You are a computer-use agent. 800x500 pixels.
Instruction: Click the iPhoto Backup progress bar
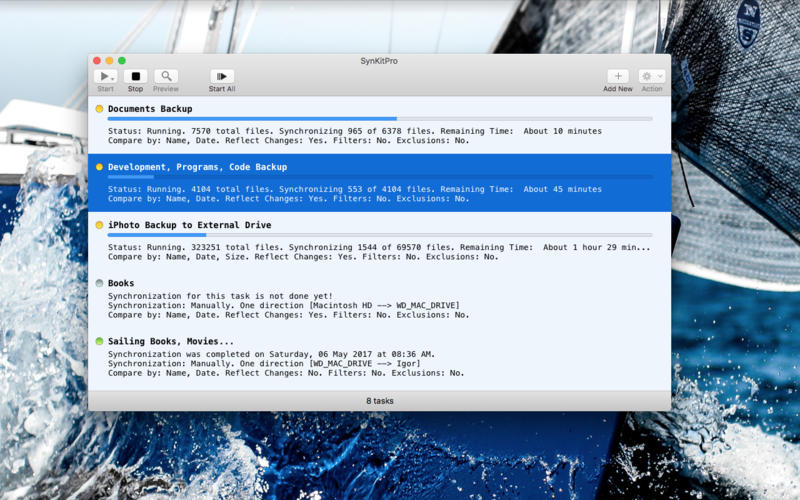tap(380, 235)
